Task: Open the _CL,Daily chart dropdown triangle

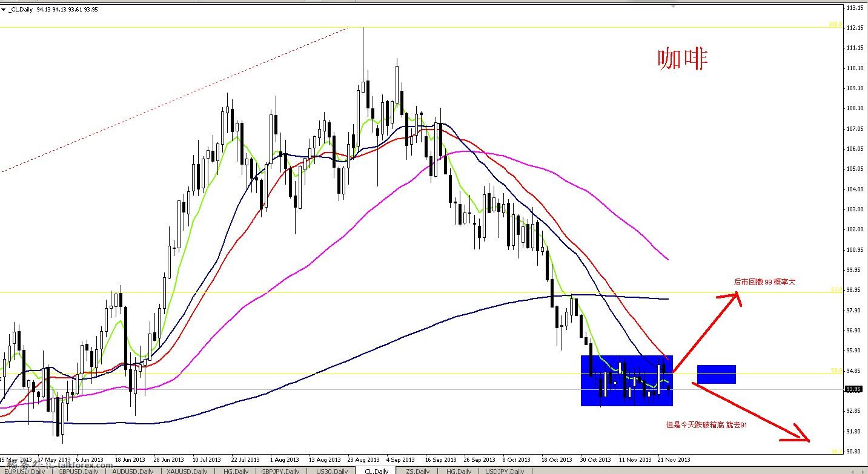Action: [x=4, y=10]
